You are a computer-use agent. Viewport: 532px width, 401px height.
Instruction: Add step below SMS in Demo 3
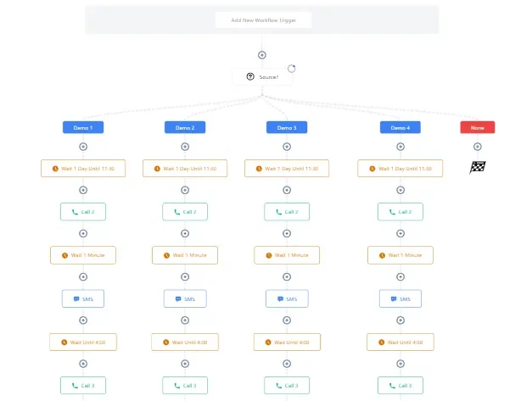coord(287,320)
